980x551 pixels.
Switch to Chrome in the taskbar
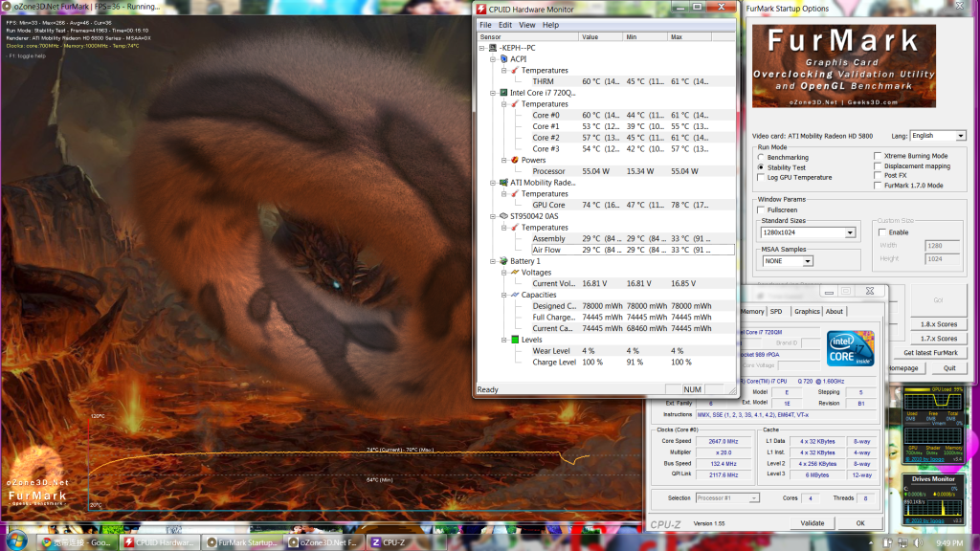pos(77,542)
